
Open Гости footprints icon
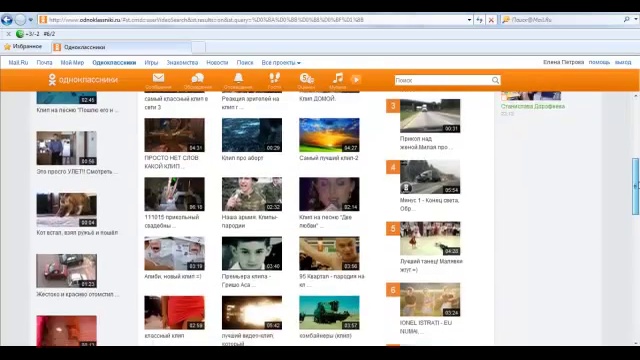pyautogui.click(x=274, y=78)
